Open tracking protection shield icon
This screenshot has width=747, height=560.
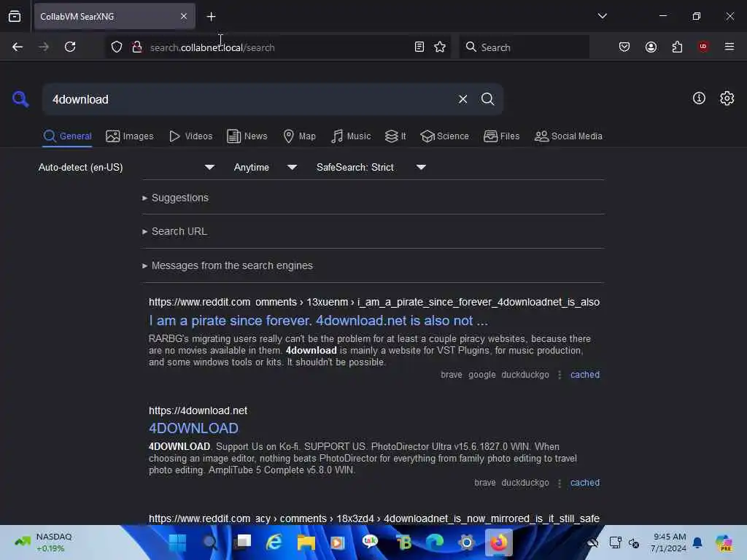click(x=117, y=47)
